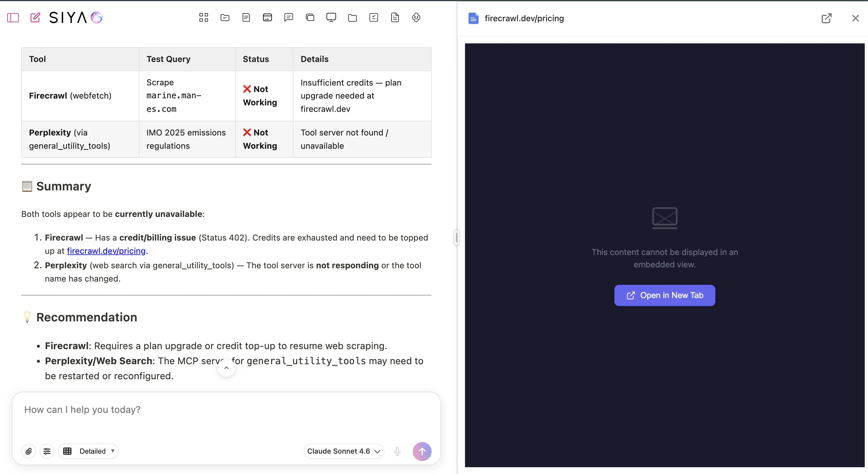This screenshot has height=474, width=868.
Task: Open the firecrawl.dev/pricing hyperlink in Summary
Action: coord(106,251)
